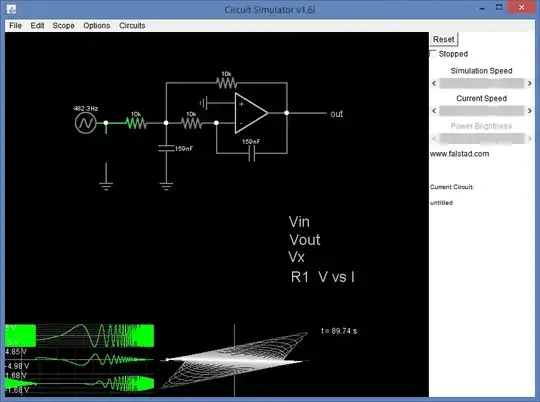Click the op-amp triangle symbol
Viewport: 540px width, 402px height.
(251, 113)
